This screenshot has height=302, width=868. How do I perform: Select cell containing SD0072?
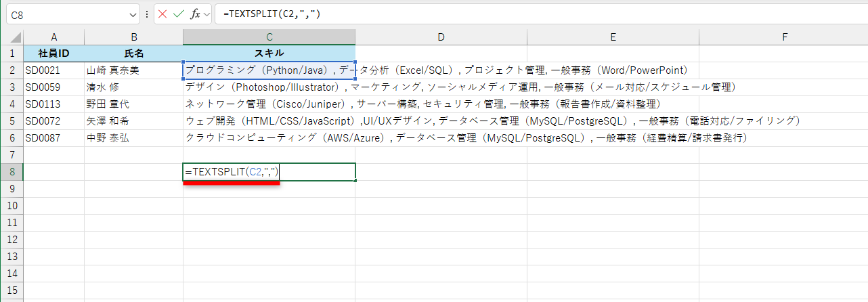pos(53,121)
